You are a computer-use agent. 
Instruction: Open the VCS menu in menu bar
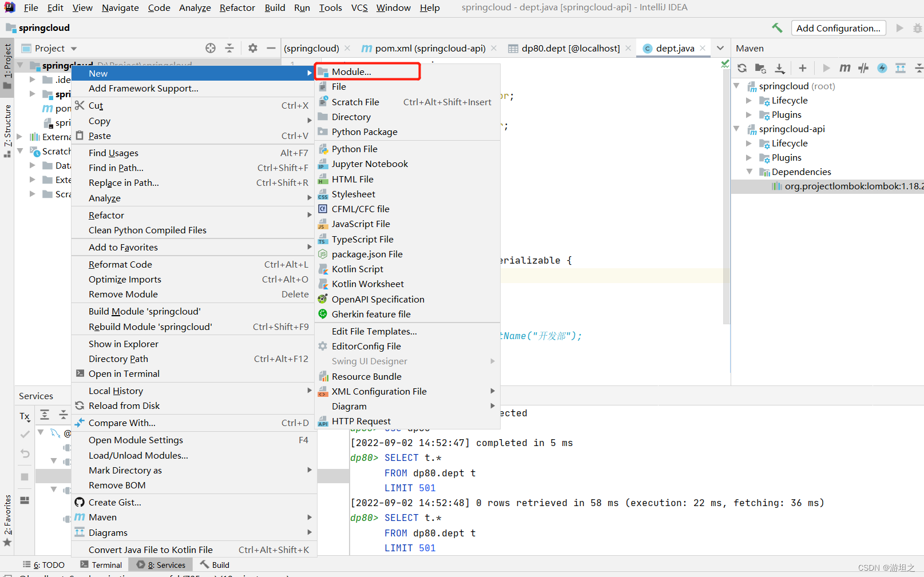coord(359,7)
